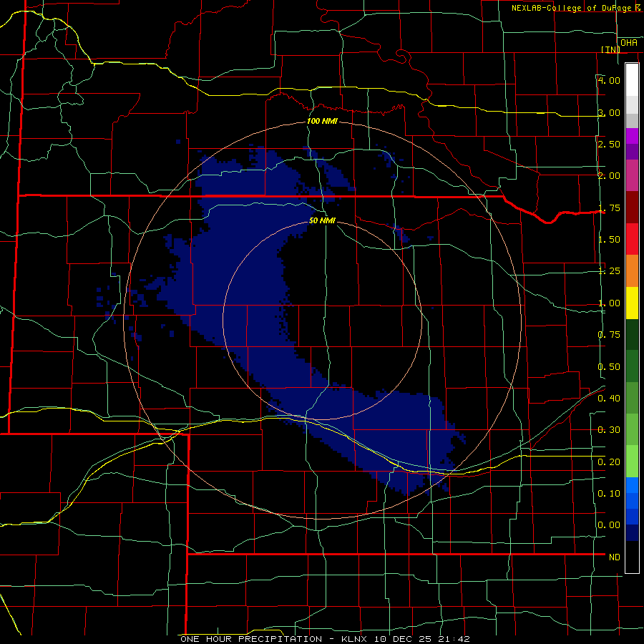Image resolution: width=644 pixels, height=644 pixels.
Task: Click the pink 2.00 legend color block
Action: point(632,175)
